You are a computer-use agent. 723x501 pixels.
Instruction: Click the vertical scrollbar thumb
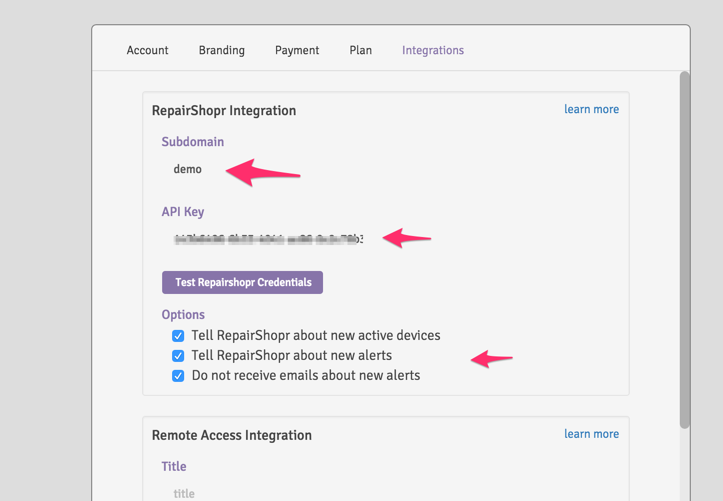point(685,250)
